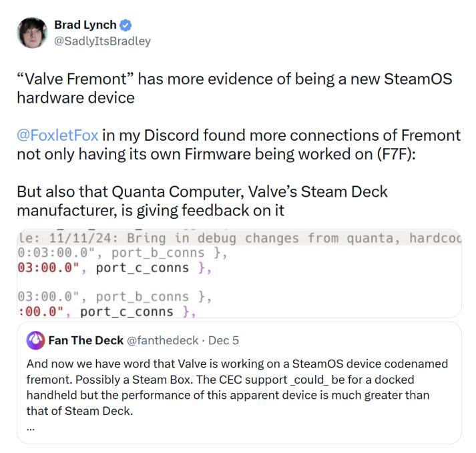This screenshot has width=476, height=453.
Task: Click Brad Lynch's profile avatar
Action: pyautogui.click(x=31, y=33)
